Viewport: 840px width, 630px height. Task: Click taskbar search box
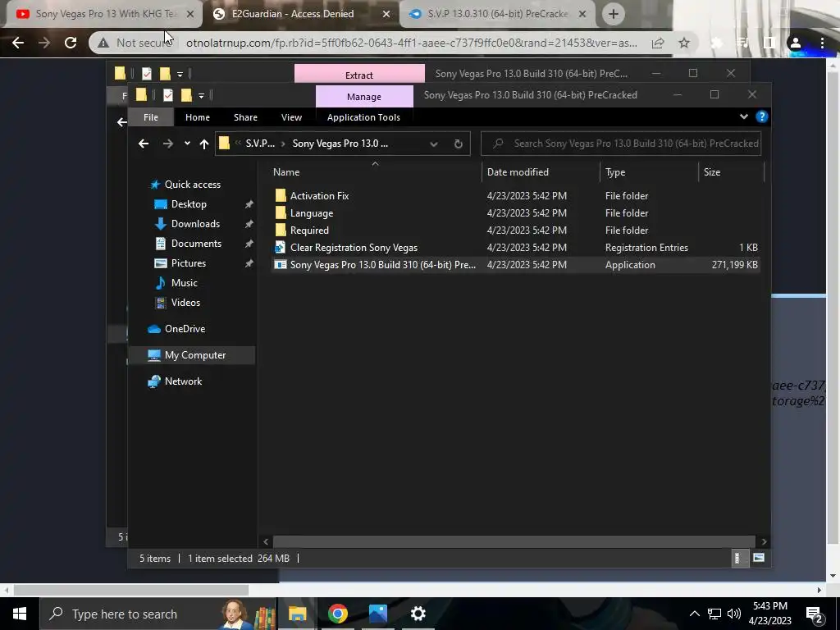point(157,614)
